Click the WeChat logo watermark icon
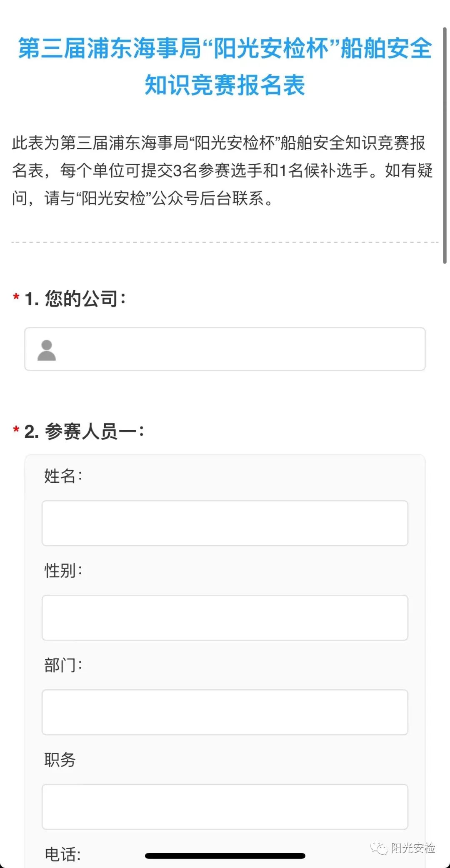The height and width of the screenshot is (868, 450). pos(379,848)
